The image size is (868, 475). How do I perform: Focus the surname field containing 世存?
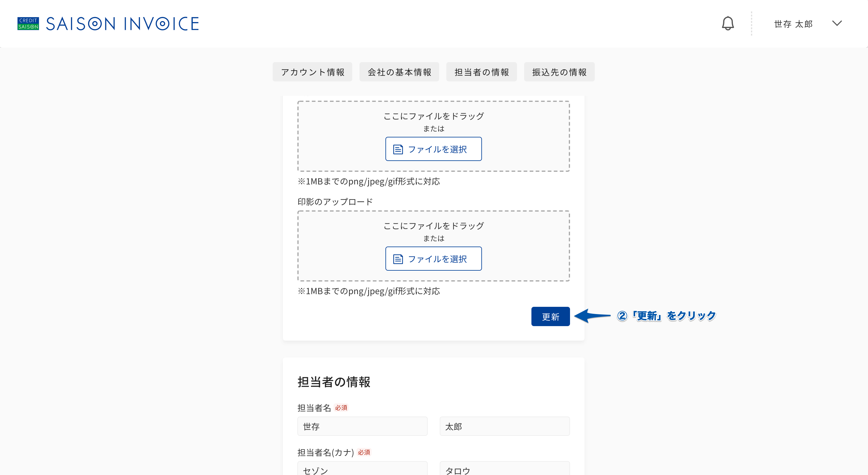tap(362, 426)
